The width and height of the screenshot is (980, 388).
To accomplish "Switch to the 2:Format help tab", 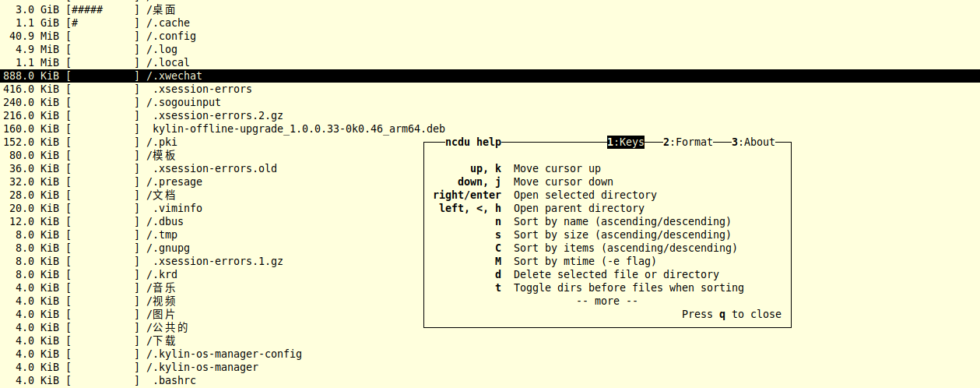I will click(687, 142).
